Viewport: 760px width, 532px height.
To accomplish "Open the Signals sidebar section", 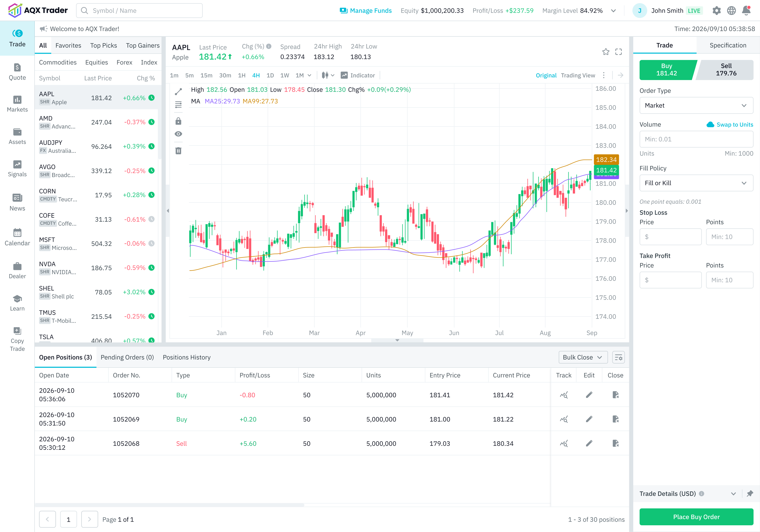I will pyautogui.click(x=17, y=169).
